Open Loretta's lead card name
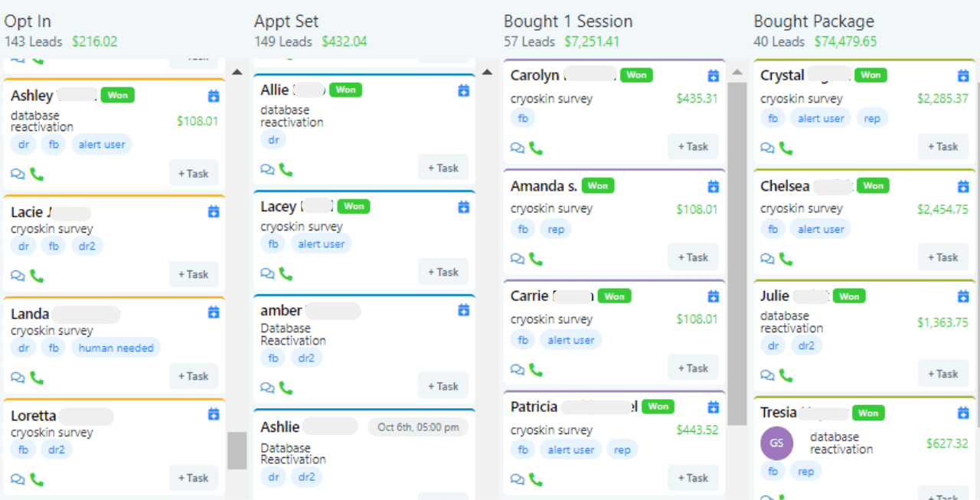 click(34, 416)
